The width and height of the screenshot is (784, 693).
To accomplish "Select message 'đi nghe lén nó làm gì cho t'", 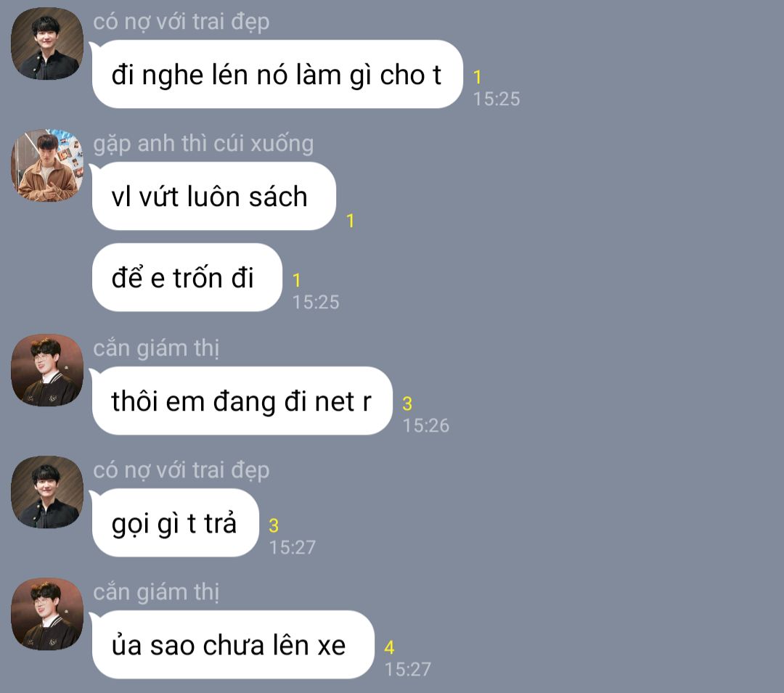I will [277, 74].
